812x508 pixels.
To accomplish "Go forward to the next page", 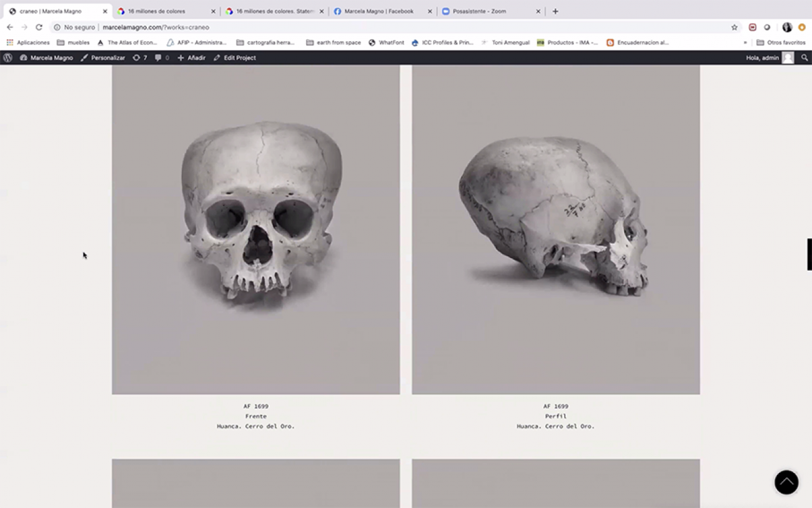I will pyautogui.click(x=24, y=27).
